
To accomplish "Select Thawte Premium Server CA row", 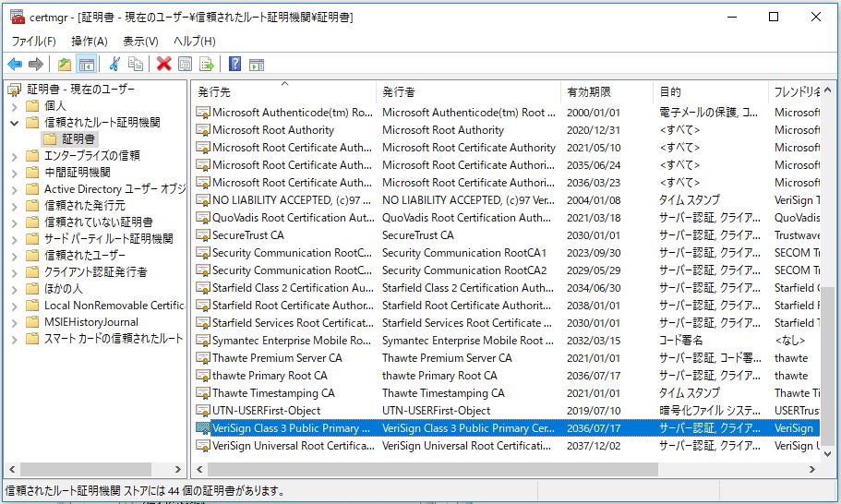I will click(x=507, y=358).
